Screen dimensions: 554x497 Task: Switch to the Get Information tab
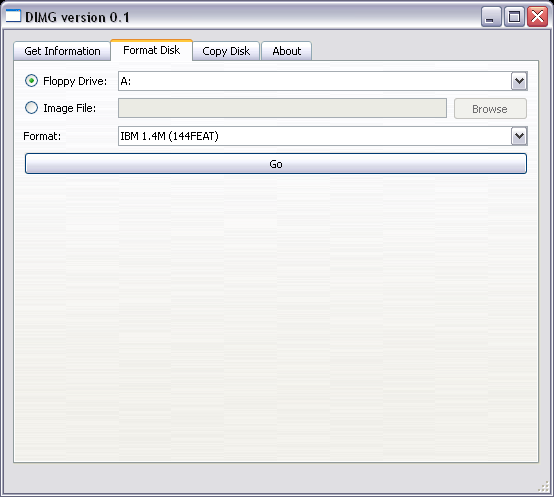coord(62,51)
